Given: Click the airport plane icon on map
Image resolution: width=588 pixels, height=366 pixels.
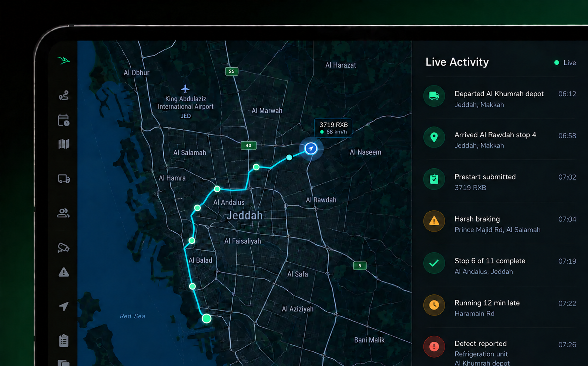Looking at the screenshot, I should click(x=185, y=89).
